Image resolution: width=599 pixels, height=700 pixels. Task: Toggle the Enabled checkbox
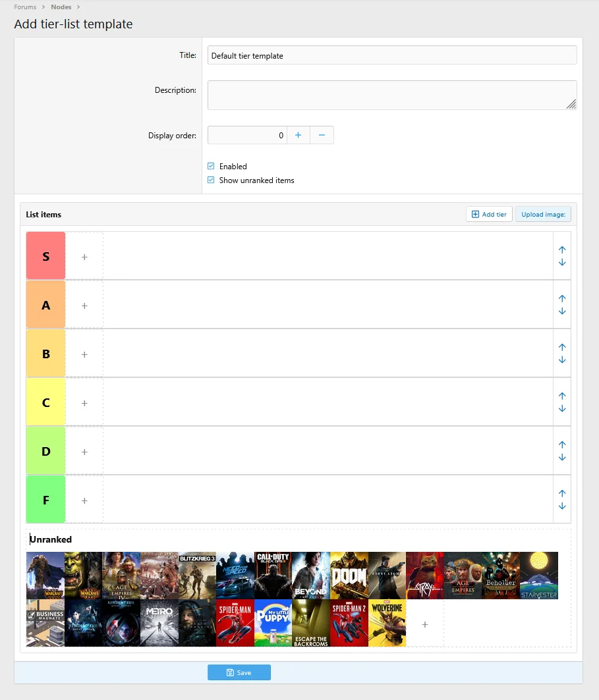point(211,166)
